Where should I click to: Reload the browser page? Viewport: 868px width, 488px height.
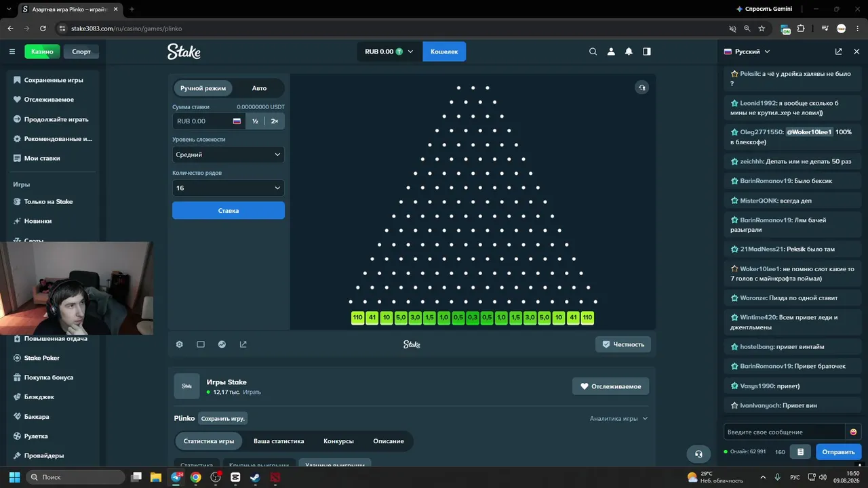[43, 28]
